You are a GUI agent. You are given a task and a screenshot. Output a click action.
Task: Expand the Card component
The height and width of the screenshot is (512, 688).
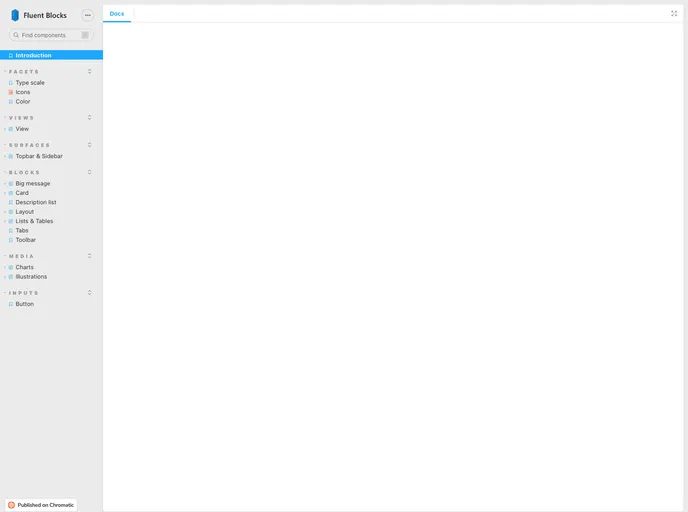pos(22,193)
